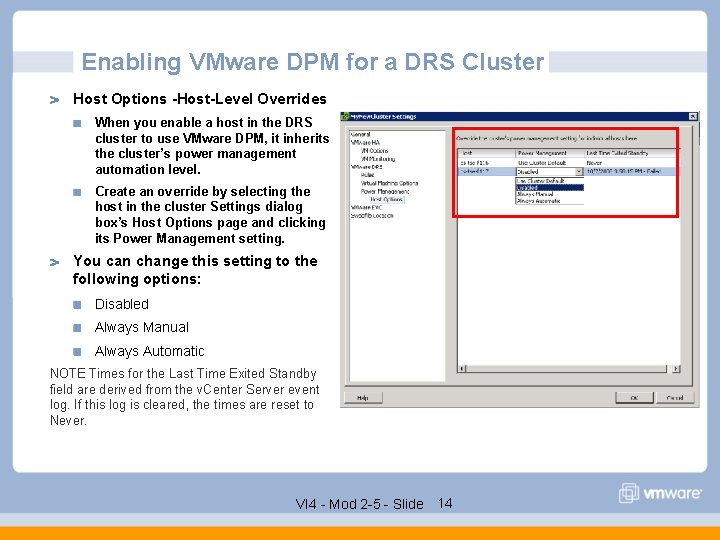The width and height of the screenshot is (720, 540).
Task: Click the left arrow of horizontal scrollbar
Action: 462,368
